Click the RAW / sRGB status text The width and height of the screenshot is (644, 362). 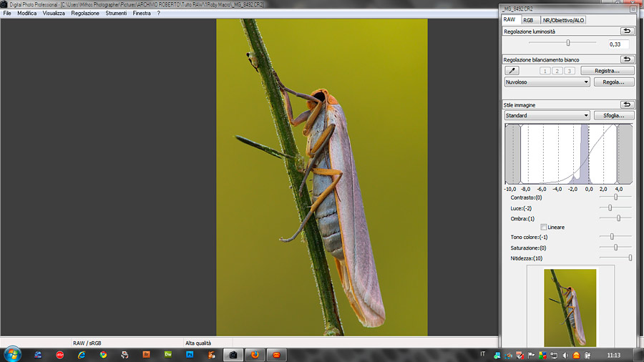pos(87,343)
